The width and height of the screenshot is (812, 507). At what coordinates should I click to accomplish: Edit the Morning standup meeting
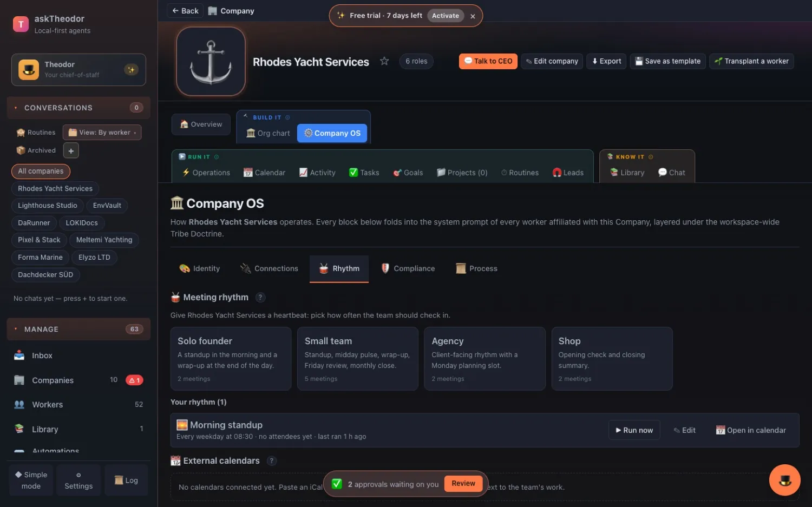click(685, 430)
